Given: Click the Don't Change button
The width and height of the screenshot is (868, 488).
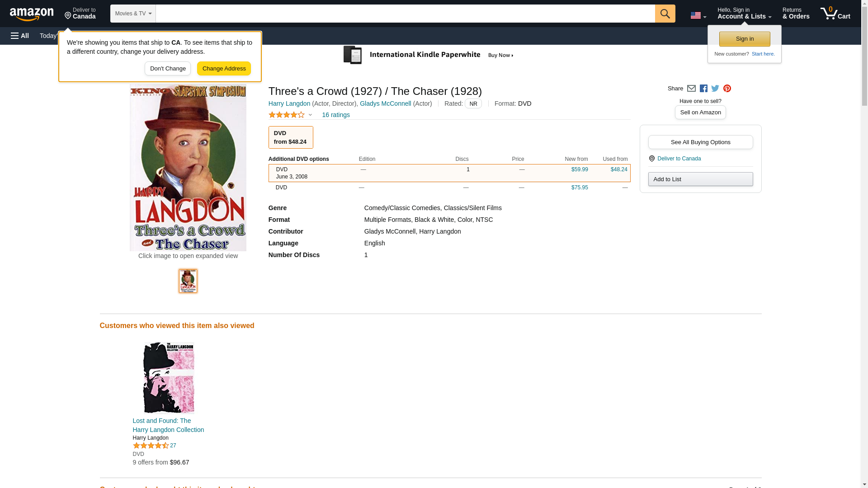Looking at the screenshot, I should tap(168, 69).
